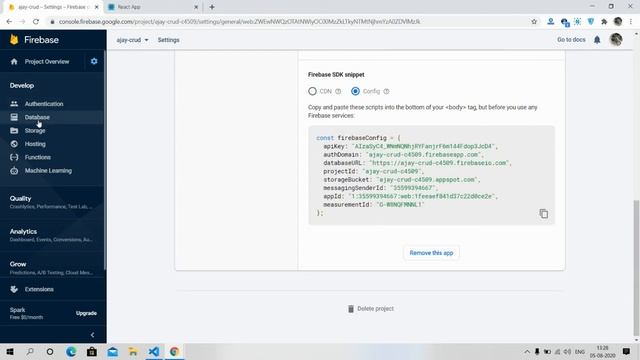Screen dimensions: 640x360
Task: Open Extensions in the sidebar
Action: pos(39,289)
